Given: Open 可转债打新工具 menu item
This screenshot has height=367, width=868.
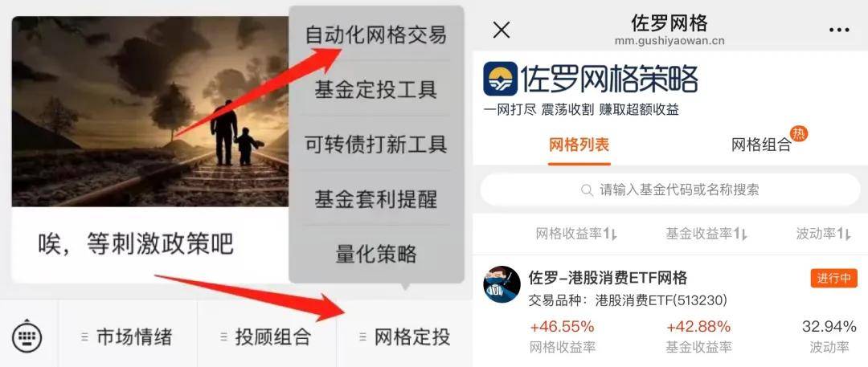Looking at the screenshot, I should click(376, 144).
